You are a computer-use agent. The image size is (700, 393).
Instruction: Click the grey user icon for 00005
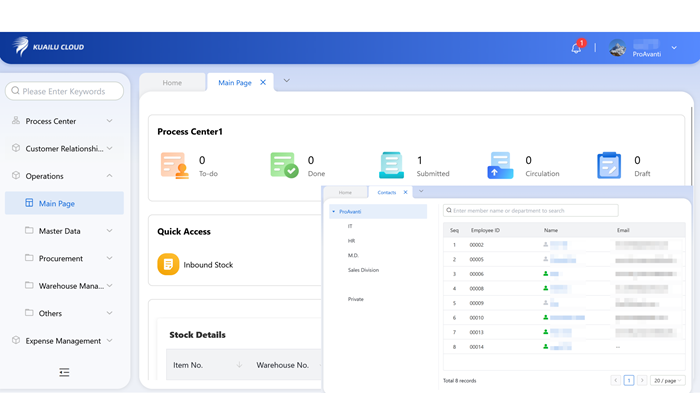(546, 259)
